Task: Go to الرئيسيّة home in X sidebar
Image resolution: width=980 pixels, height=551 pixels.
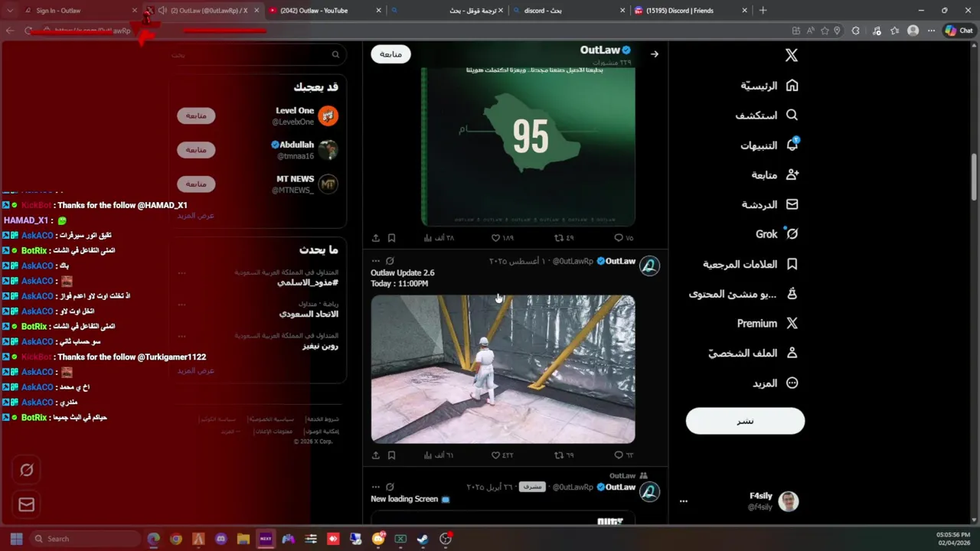Action: tap(769, 86)
